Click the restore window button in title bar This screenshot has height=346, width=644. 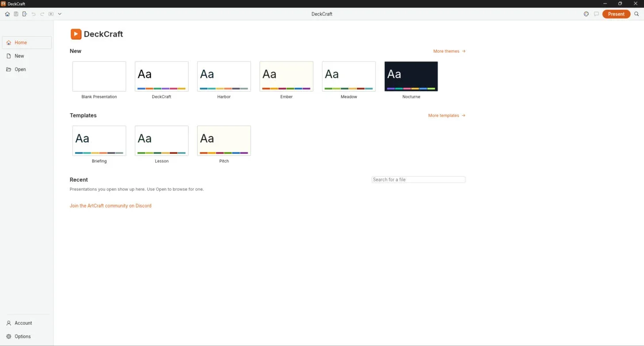pos(620,4)
